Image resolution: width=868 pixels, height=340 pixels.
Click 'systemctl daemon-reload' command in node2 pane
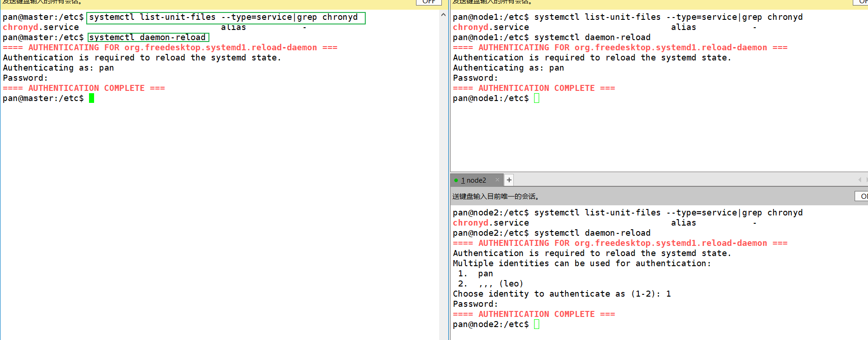pos(592,233)
